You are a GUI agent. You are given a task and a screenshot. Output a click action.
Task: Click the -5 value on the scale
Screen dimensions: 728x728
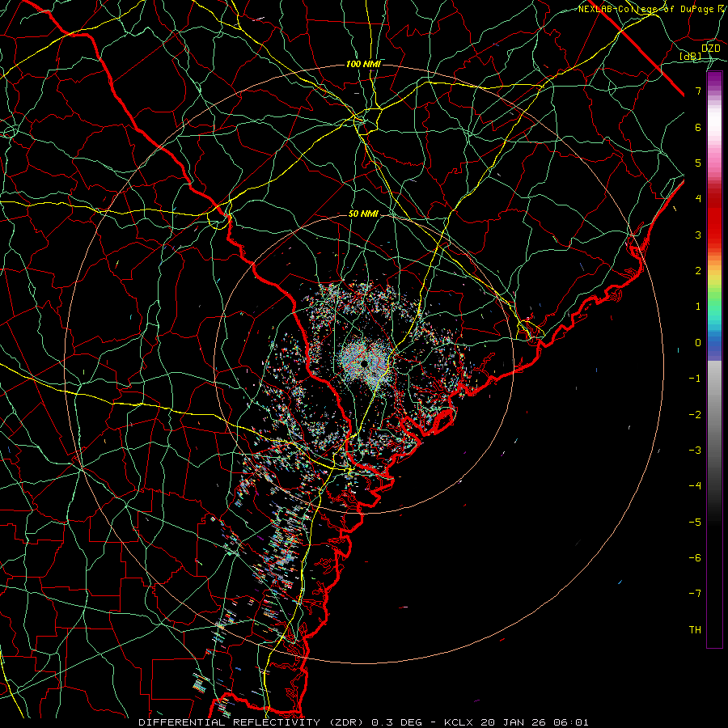click(695, 523)
